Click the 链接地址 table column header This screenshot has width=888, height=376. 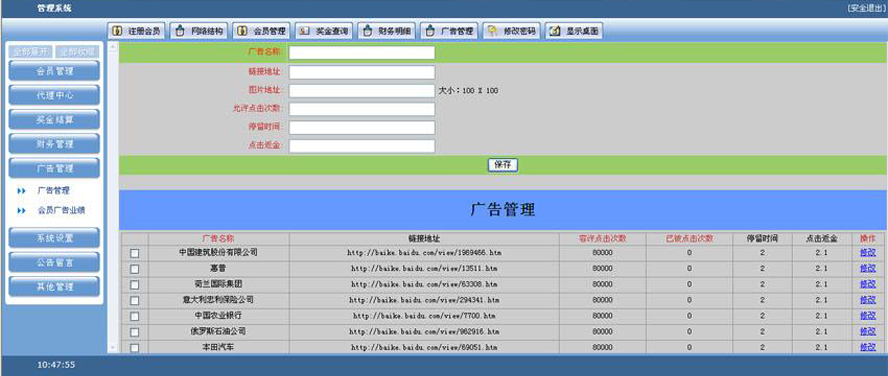pyautogui.click(x=424, y=238)
